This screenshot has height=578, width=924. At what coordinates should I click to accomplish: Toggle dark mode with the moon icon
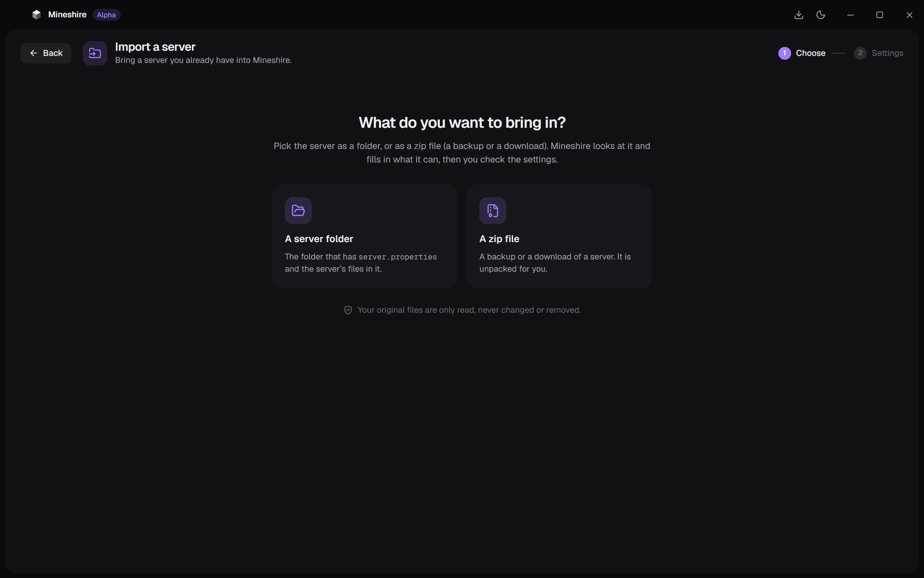pos(820,14)
